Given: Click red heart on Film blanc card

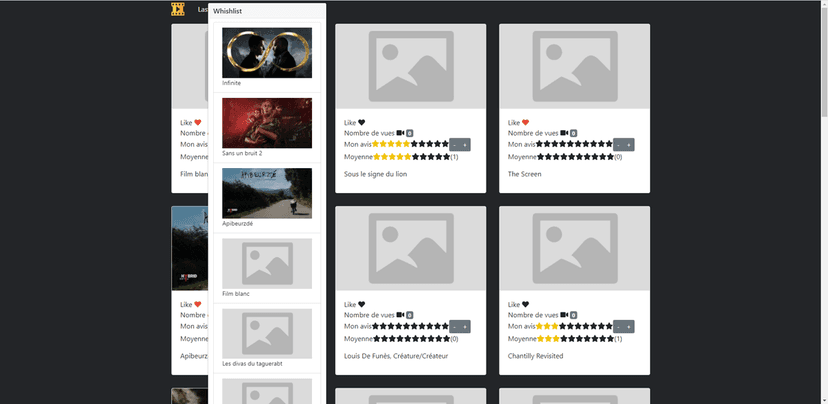Looking at the screenshot, I should pos(198,123).
